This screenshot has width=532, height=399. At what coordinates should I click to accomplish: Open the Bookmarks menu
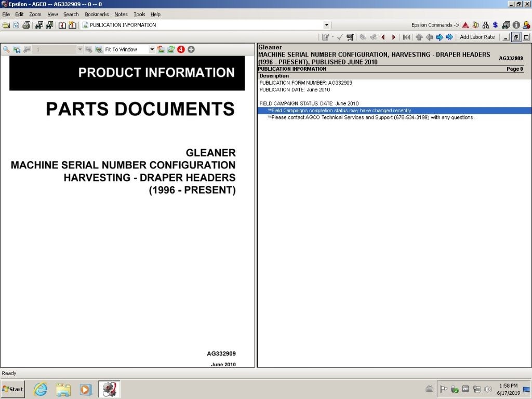pyautogui.click(x=97, y=14)
